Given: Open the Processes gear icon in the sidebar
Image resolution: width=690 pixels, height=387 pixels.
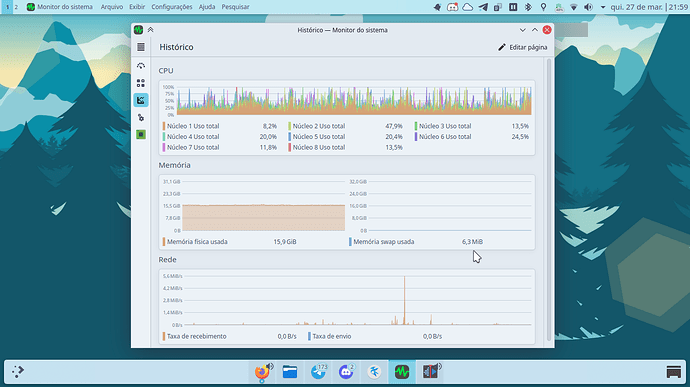Looking at the screenshot, I should coord(141,118).
